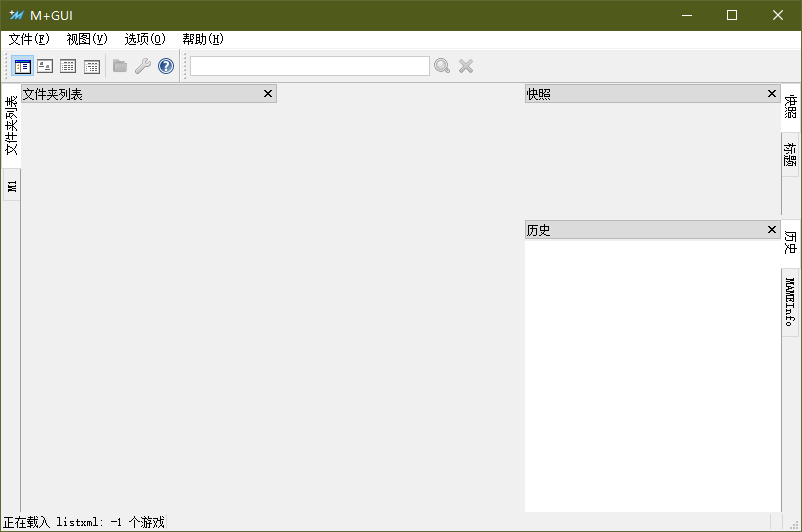Close the 快照 panel
Image resolution: width=802 pixels, height=532 pixels.
pyautogui.click(x=772, y=94)
